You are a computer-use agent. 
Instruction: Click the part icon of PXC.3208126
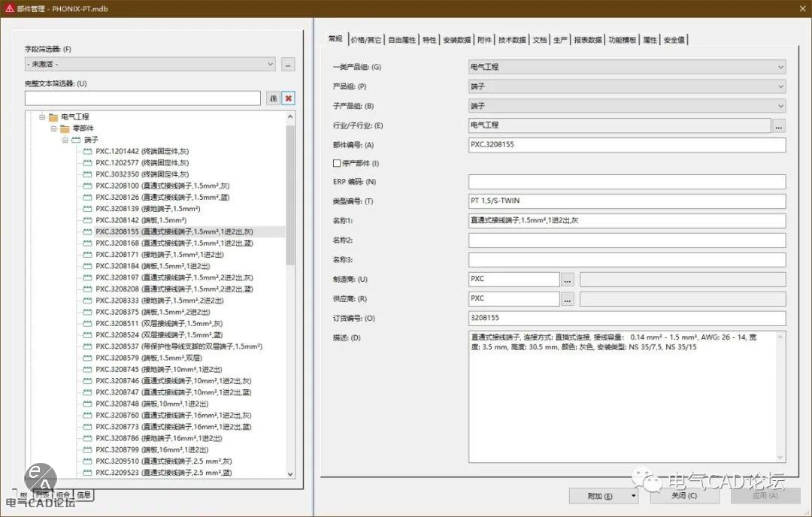point(87,197)
